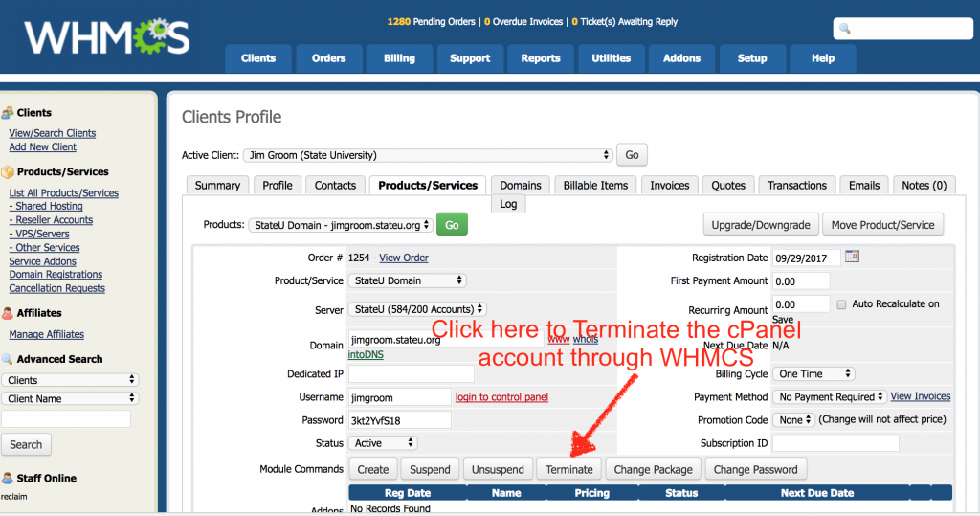Switch to the Transactions tab
Image resolution: width=980 pixels, height=516 pixels.
pyautogui.click(x=797, y=185)
